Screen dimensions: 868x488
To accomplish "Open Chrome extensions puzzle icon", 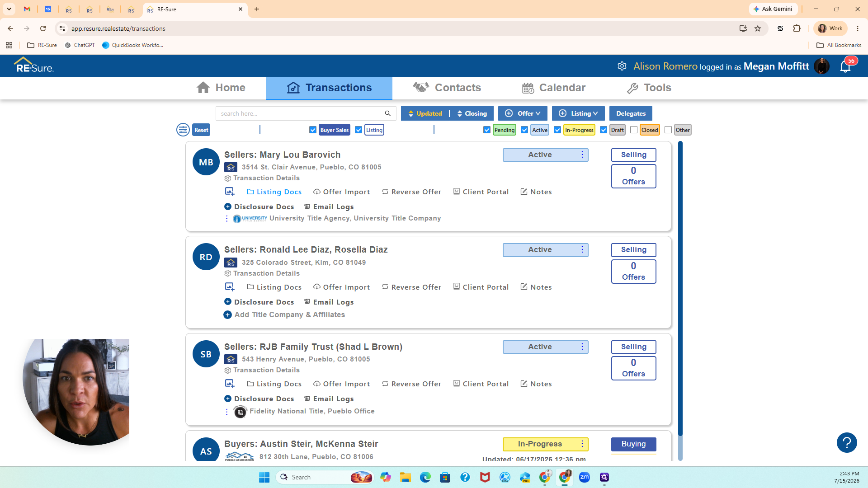I will pos(797,28).
